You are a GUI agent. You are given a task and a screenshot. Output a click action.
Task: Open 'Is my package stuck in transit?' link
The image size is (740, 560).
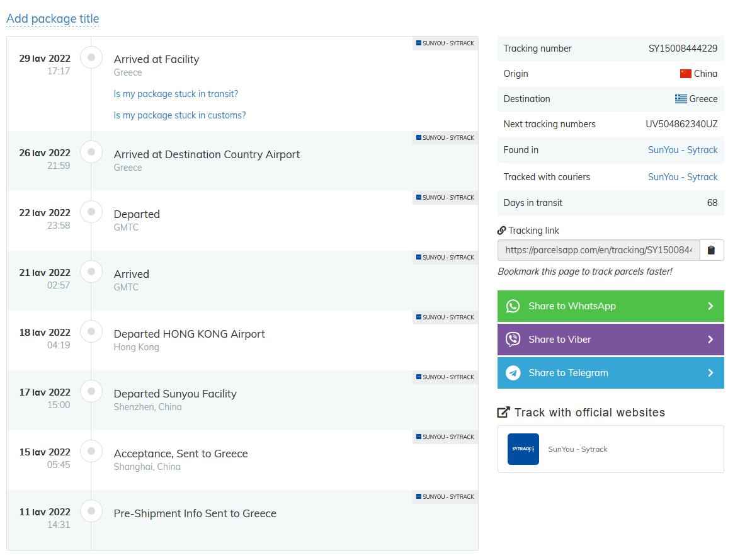[x=176, y=94]
